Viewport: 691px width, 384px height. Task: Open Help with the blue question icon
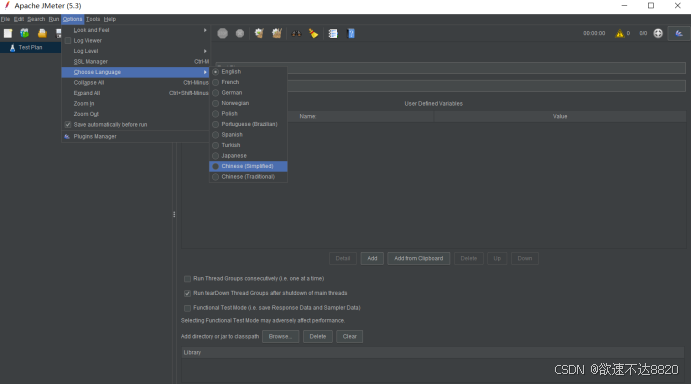pos(351,34)
